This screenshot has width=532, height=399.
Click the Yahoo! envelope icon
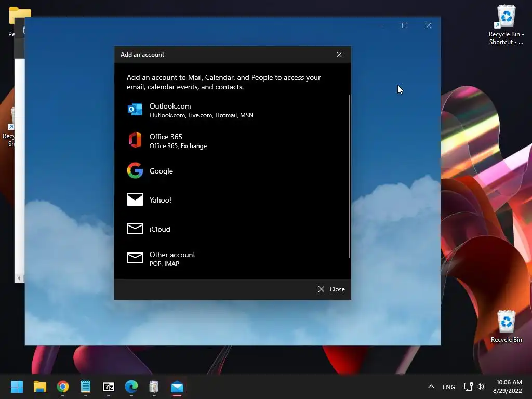point(135,199)
